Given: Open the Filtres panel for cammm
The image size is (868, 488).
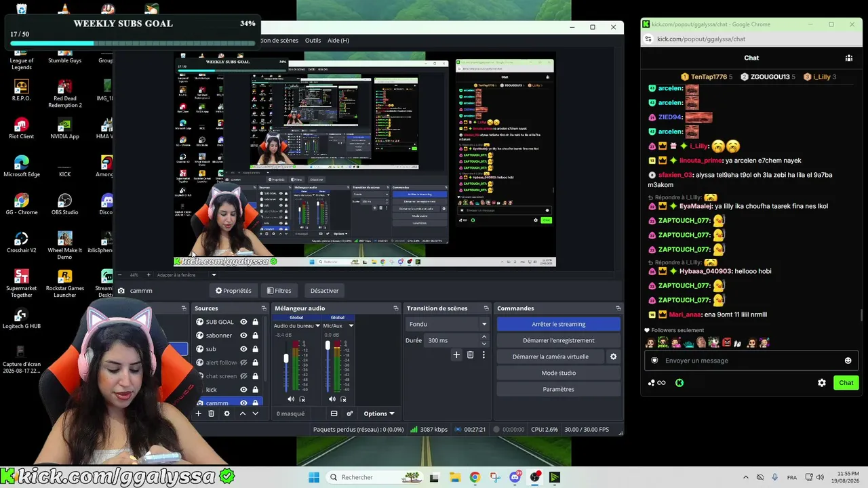Looking at the screenshot, I should click(279, 291).
